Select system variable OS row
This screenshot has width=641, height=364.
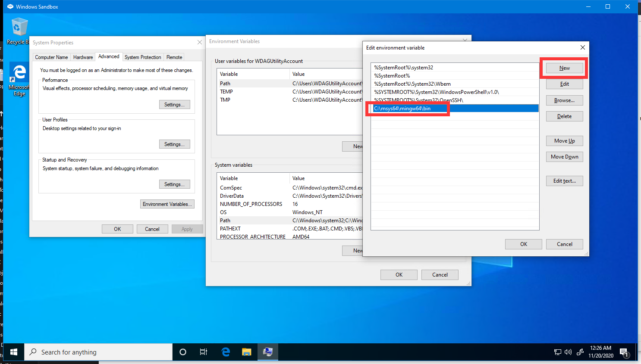click(x=291, y=212)
